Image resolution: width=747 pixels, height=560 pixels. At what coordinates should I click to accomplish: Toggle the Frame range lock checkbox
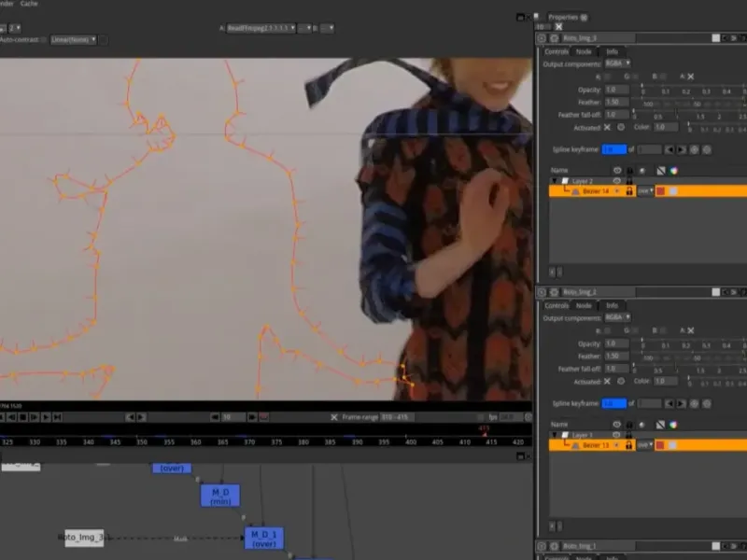[334, 417]
